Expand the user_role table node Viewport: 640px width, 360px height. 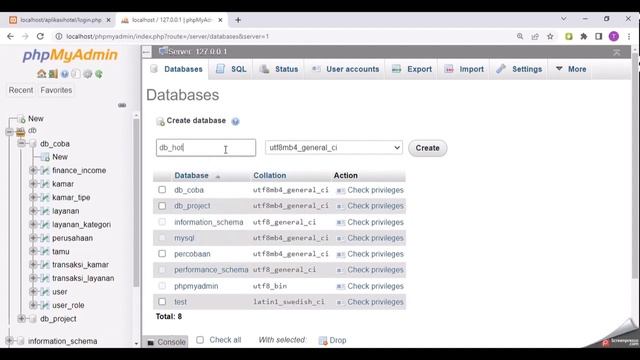(33, 305)
